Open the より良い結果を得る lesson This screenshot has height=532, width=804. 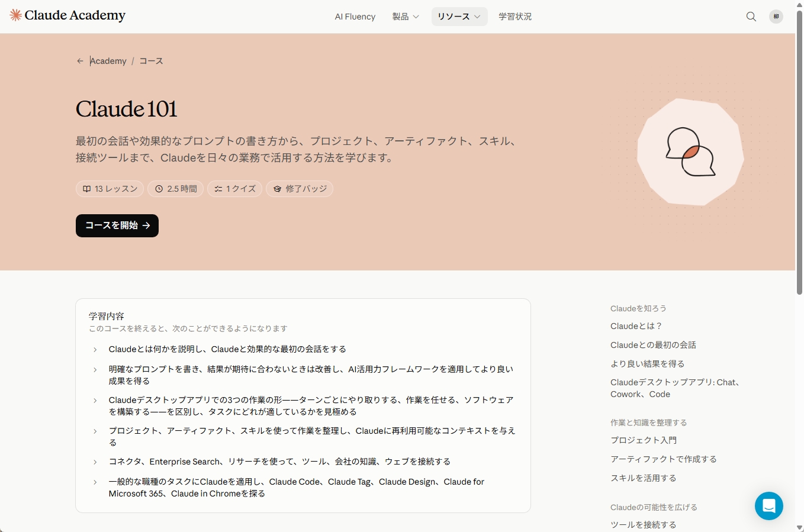(x=647, y=364)
